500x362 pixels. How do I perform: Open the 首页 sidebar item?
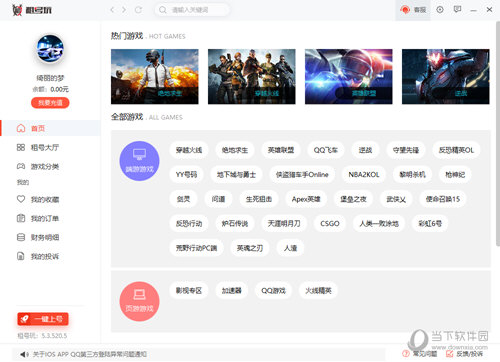click(x=50, y=128)
